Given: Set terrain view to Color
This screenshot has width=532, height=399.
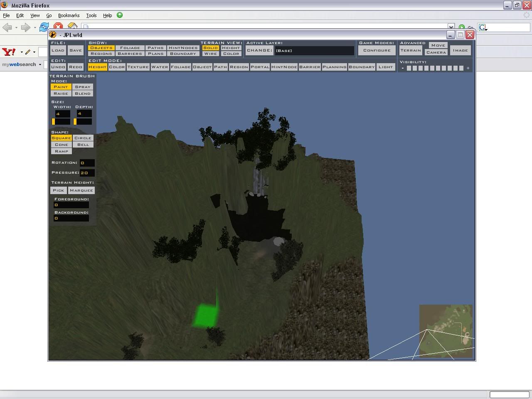Looking at the screenshot, I should 231,54.
